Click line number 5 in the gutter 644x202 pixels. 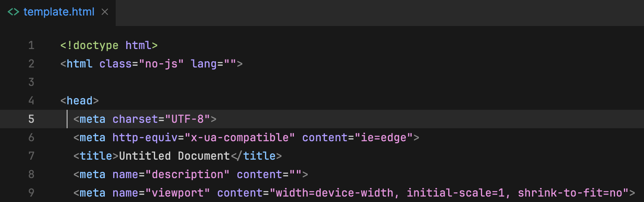pos(31,119)
